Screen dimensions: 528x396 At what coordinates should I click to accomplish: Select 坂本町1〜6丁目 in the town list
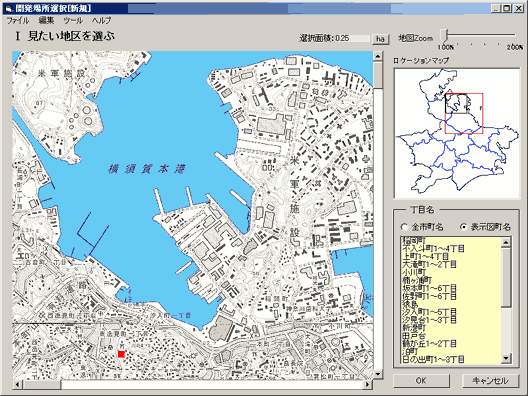(430, 289)
